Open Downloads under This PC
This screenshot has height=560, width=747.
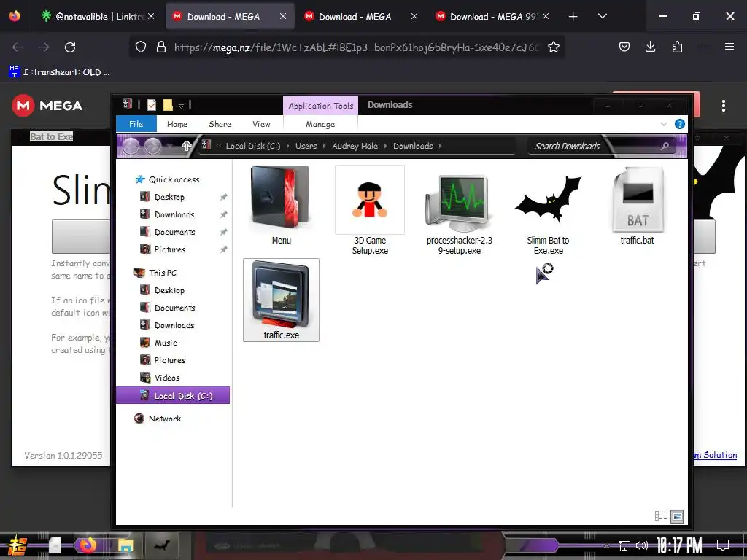point(174,325)
